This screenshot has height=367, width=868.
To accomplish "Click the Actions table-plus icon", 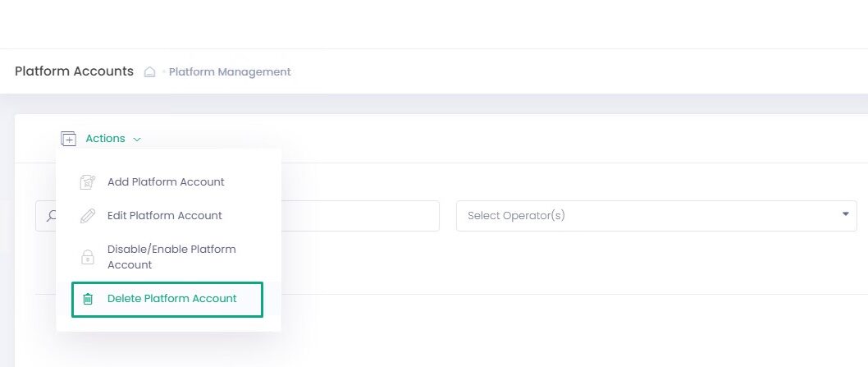I will 69,139.
